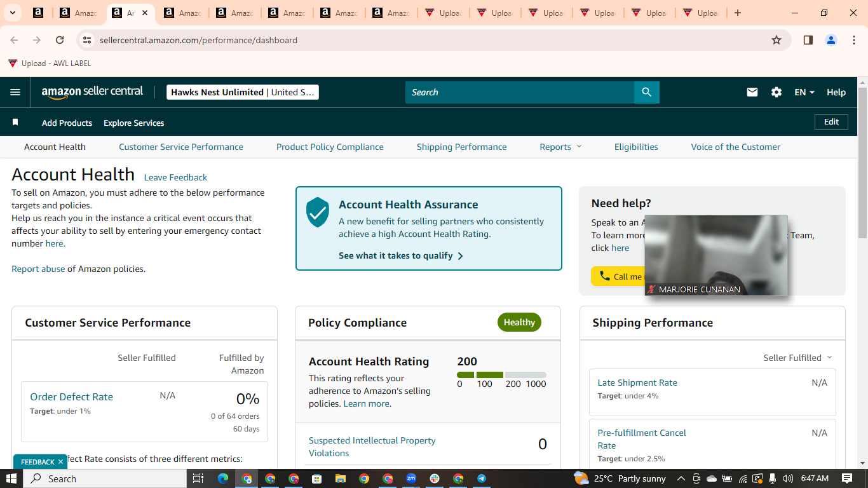Dismiss the FEEDBACK tab

60,462
